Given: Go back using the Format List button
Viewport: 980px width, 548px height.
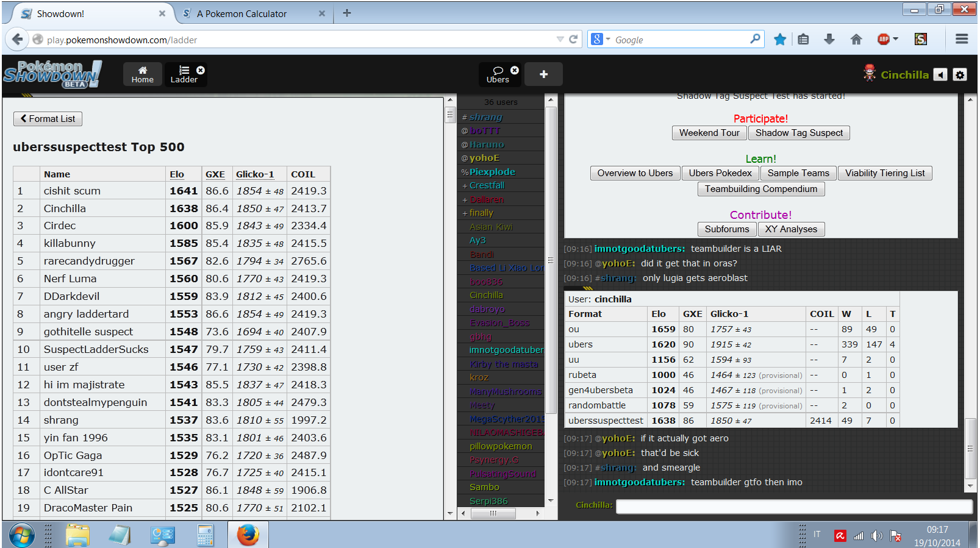Looking at the screenshot, I should 48,119.
